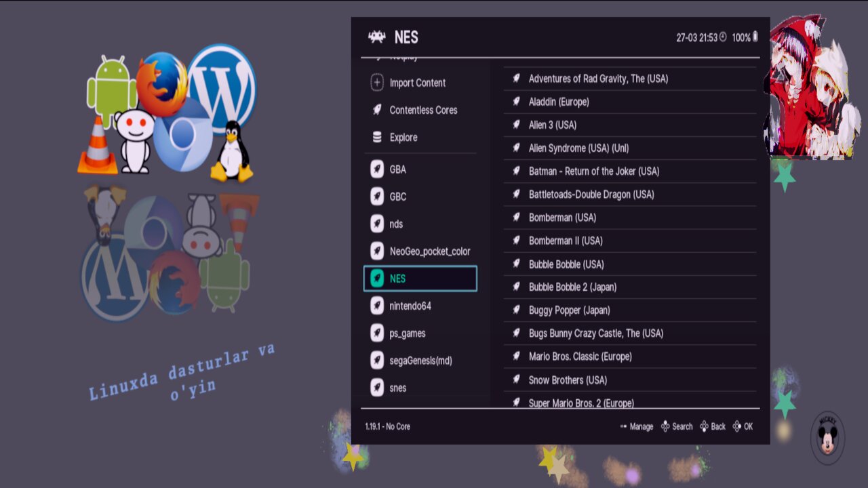Select the ps_games playlist
Viewport: 868px width, 488px height.
point(420,333)
